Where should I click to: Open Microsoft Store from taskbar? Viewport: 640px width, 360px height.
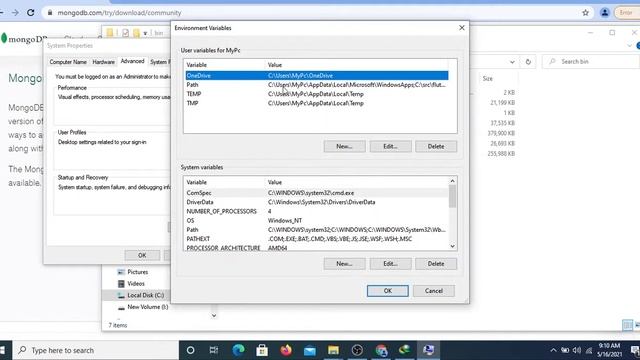[262, 350]
